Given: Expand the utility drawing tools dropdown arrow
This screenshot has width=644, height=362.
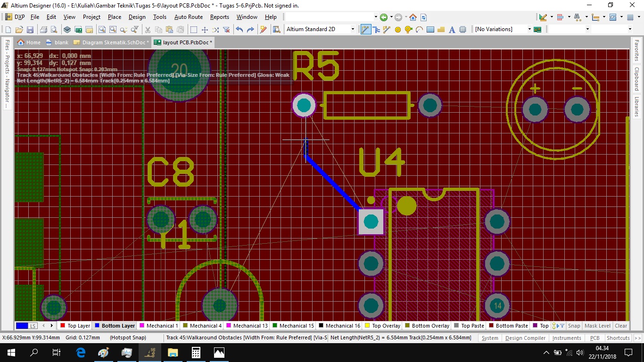Looking at the screenshot, I should (552, 17).
